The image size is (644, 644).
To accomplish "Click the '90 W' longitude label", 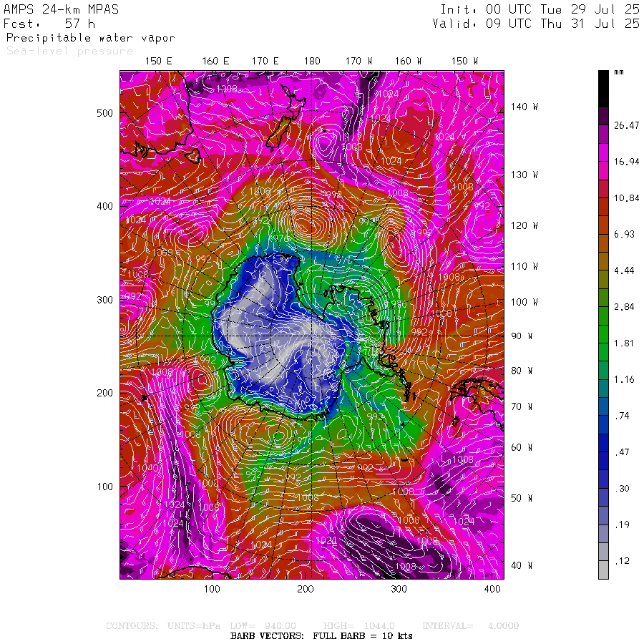I will [522, 336].
